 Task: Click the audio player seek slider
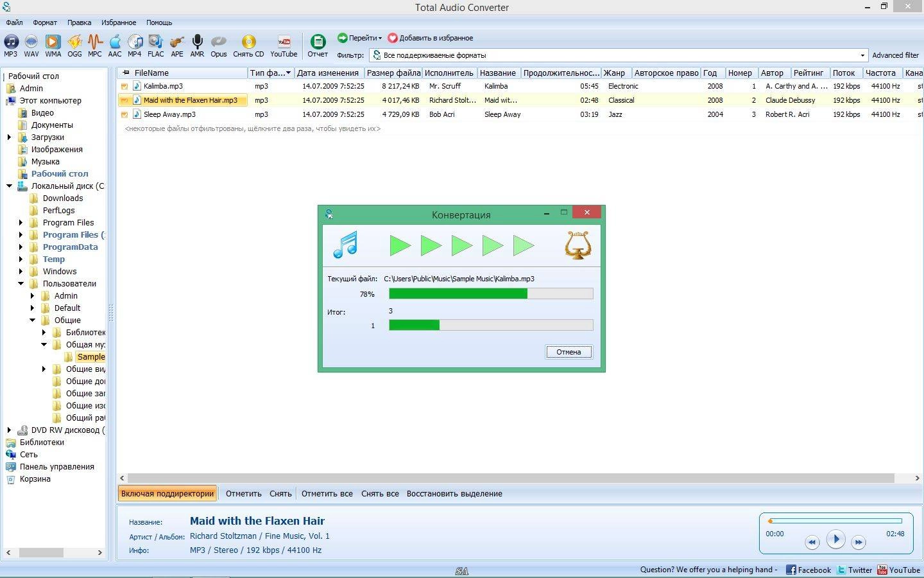tap(835, 521)
